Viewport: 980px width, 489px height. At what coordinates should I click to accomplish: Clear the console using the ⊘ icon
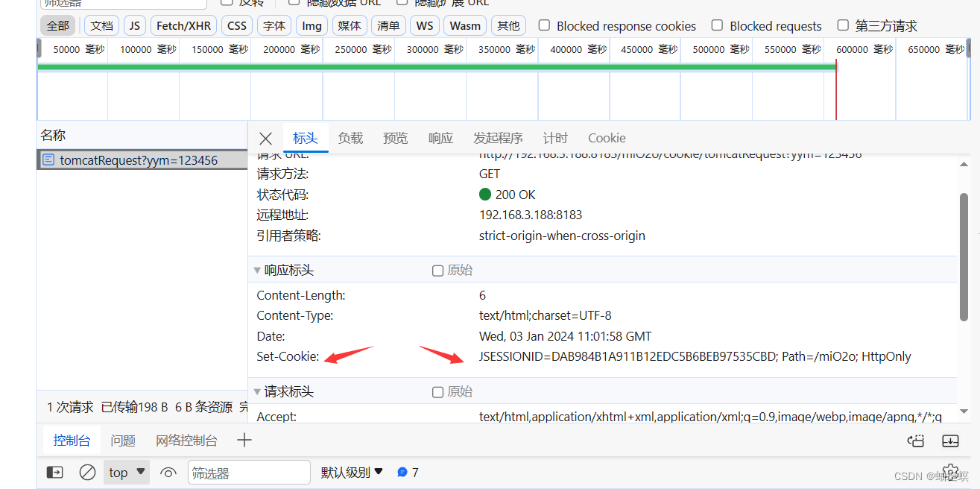[x=87, y=471]
